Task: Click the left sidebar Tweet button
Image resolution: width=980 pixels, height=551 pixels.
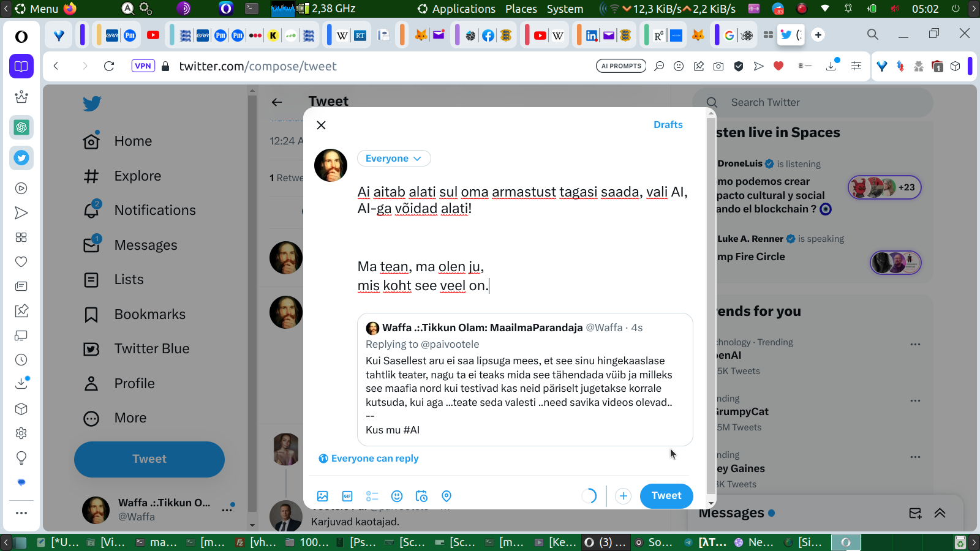Action: click(149, 459)
